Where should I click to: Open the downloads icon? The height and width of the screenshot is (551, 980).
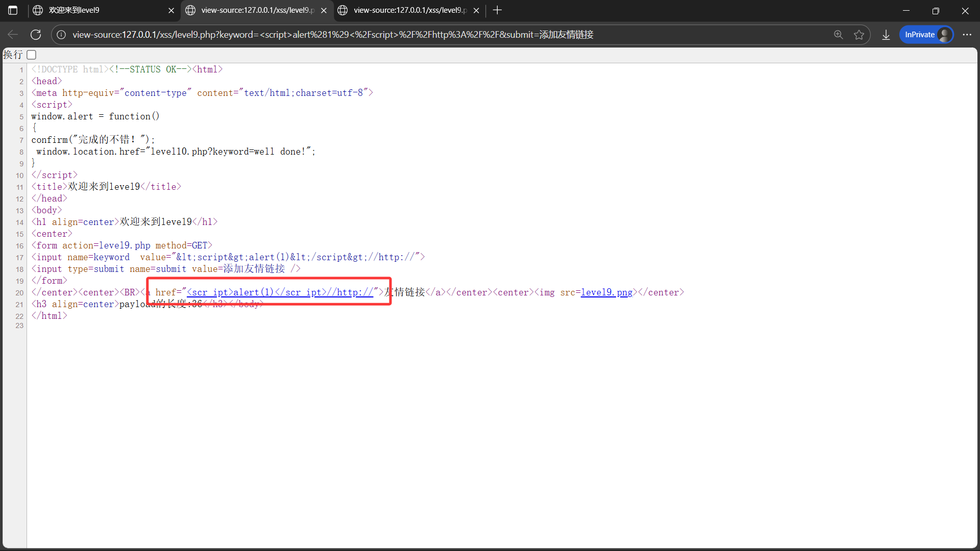[x=886, y=35]
